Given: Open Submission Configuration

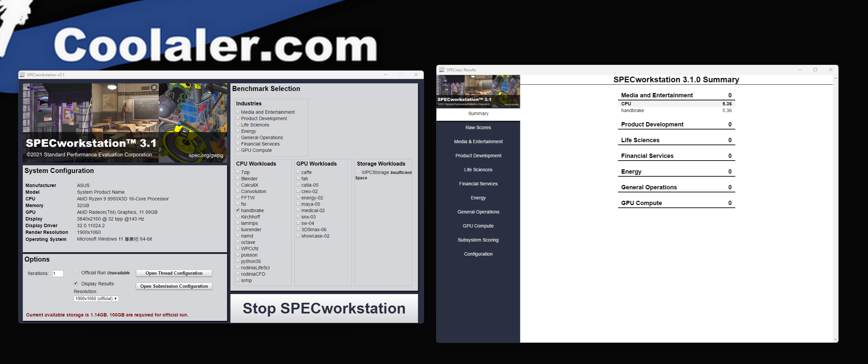Looking at the screenshot, I should (x=174, y=286).
